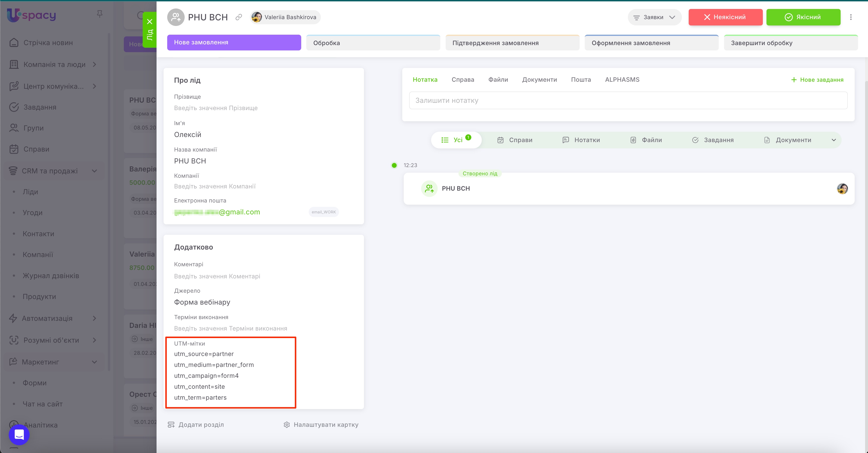
Task: Click the Залишити нотатку input field
Action: point(628,100)
